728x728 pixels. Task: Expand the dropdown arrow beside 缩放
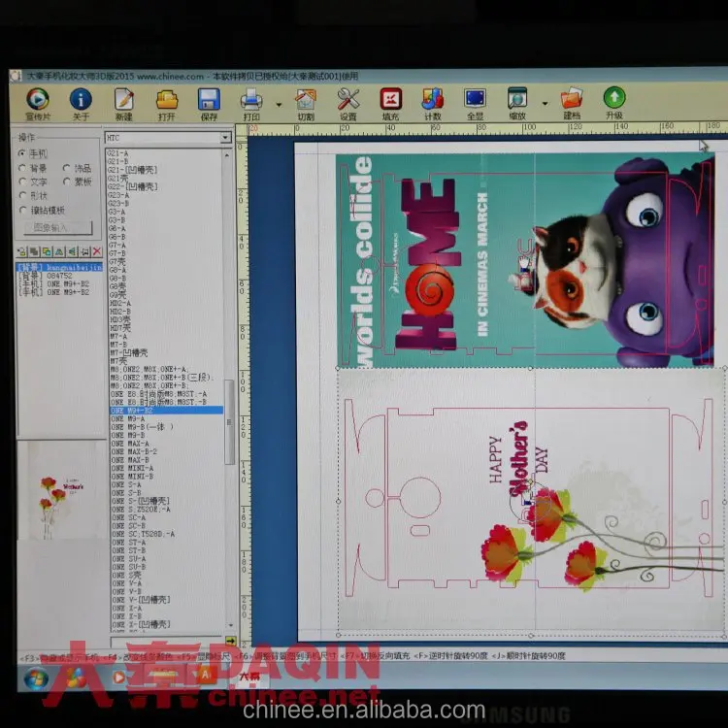point(545,104)
